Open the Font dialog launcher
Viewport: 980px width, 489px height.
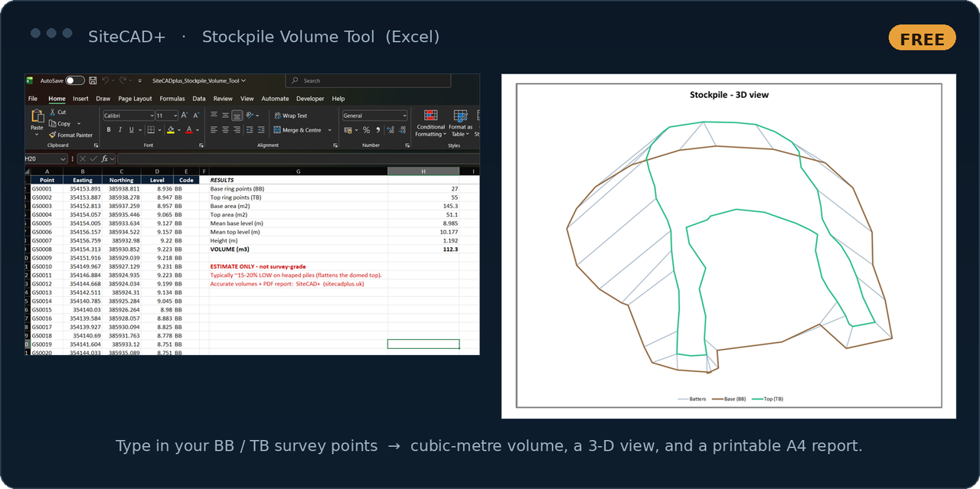pos(201,145)
